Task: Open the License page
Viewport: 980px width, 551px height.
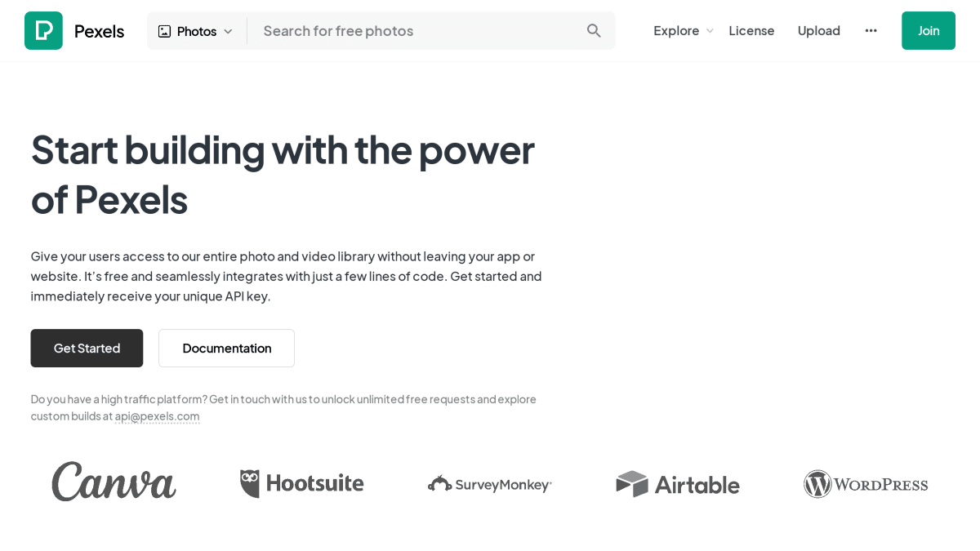Action: click(x=751, y=30)
